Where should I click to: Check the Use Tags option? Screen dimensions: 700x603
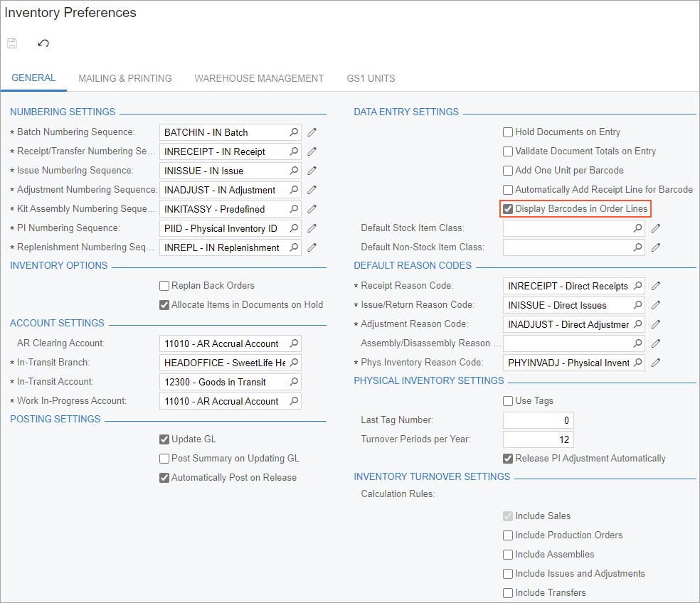tap(508, 401)
